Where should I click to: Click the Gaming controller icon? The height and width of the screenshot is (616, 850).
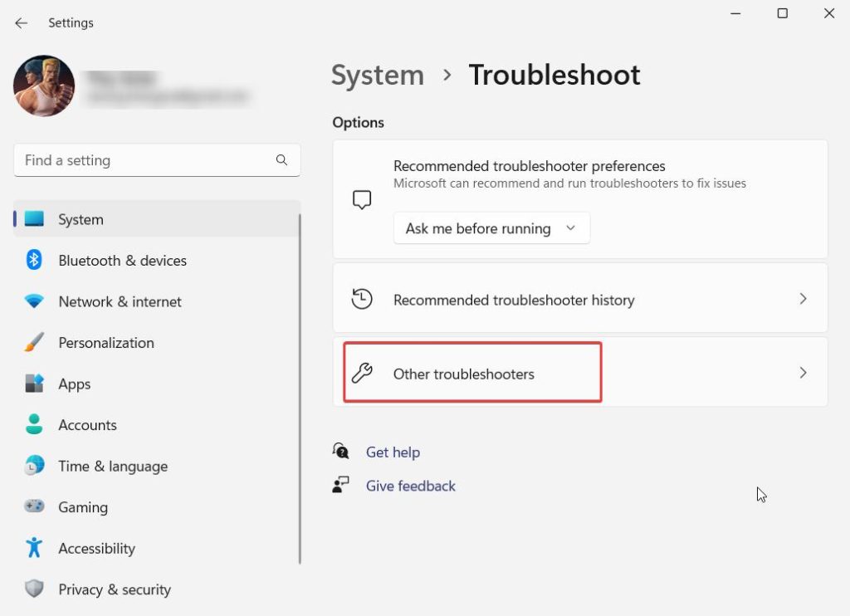34,506
